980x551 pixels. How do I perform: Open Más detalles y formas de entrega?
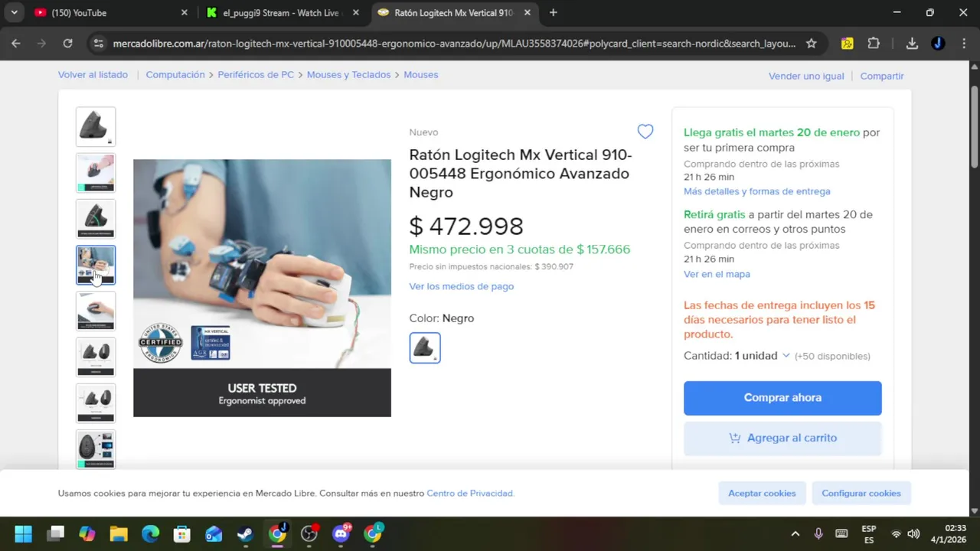[757, 191]
